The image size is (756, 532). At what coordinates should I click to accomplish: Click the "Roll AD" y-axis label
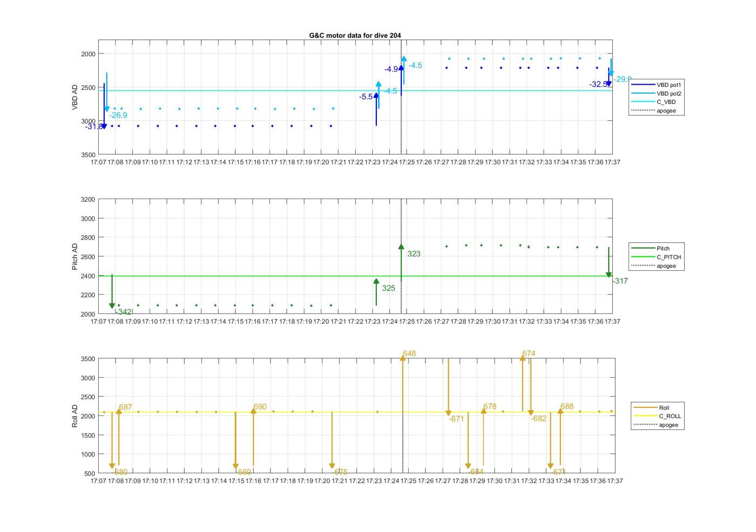pyautogui.click(x=75, y=416)
